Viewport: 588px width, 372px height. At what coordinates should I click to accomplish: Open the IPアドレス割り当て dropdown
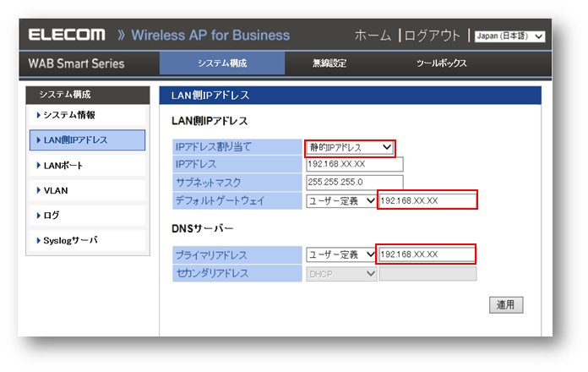pyautogui.click(x=350, y=147)
